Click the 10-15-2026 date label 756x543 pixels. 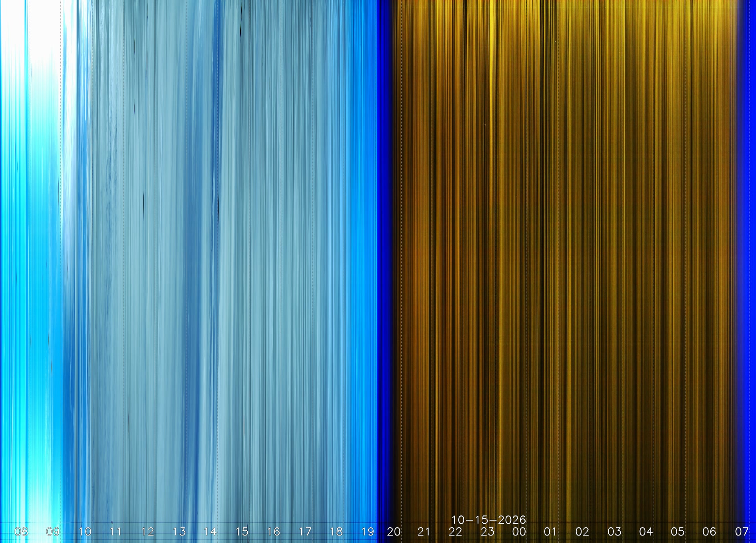pyautogui.click(x=489, y=520)
